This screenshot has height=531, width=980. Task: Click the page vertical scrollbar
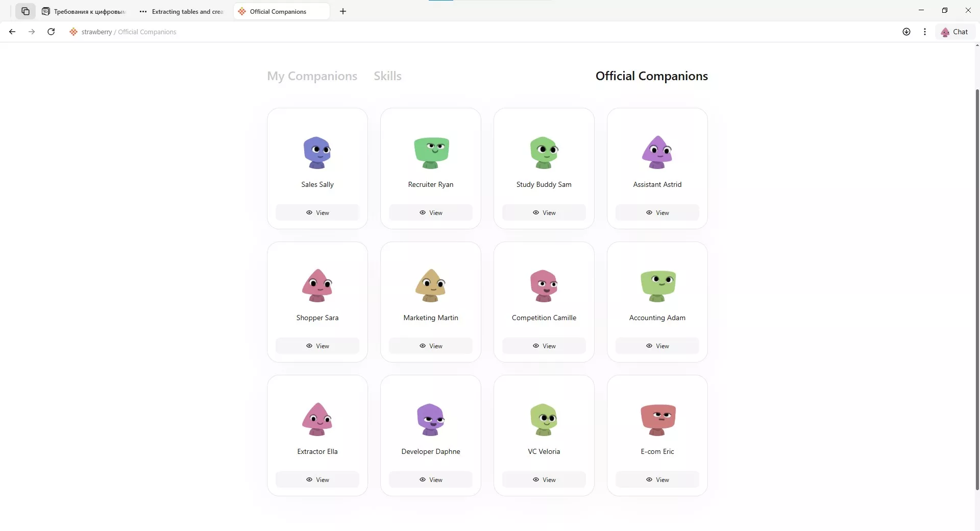[977, 289]
